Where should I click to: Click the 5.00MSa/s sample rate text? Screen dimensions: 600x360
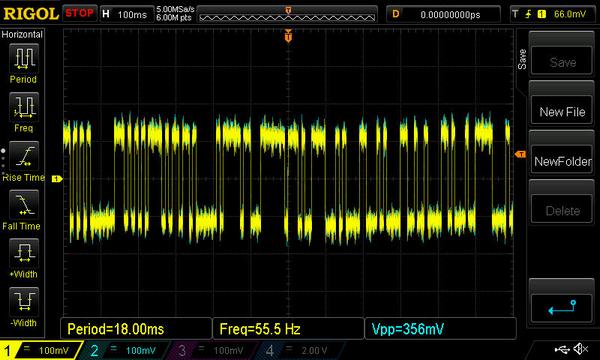[x=175, y=9]
